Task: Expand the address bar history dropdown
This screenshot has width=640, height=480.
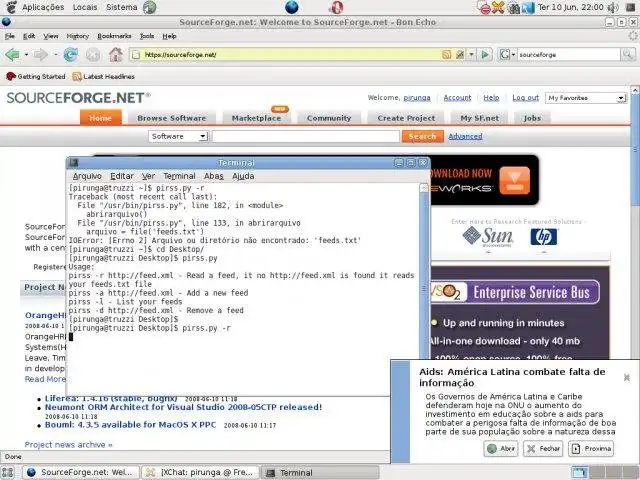Action: (471, 54)
